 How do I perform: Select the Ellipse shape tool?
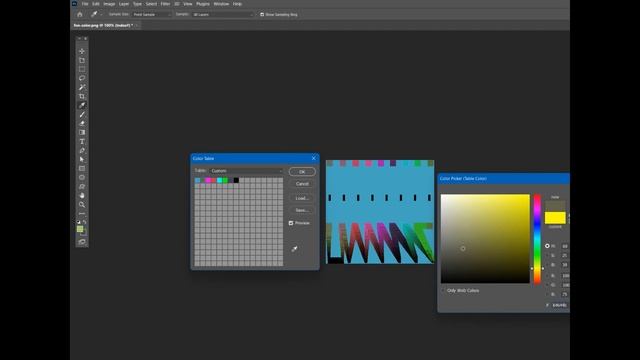pyautogui.click(x=82, y=177)
